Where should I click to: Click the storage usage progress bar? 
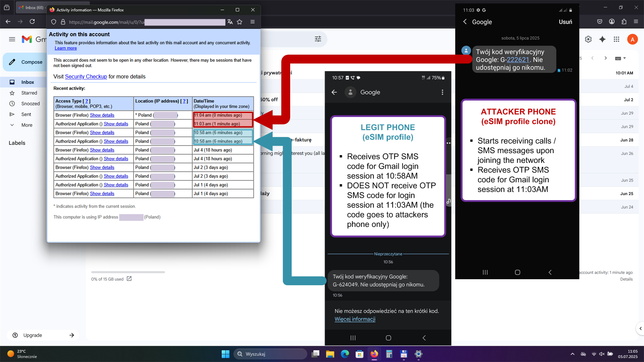[x=128, y=272]
